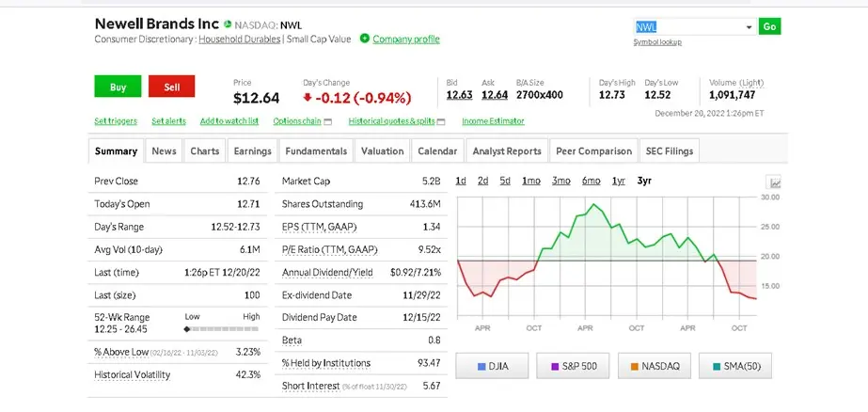Select 2d chart range

(482, 182)
